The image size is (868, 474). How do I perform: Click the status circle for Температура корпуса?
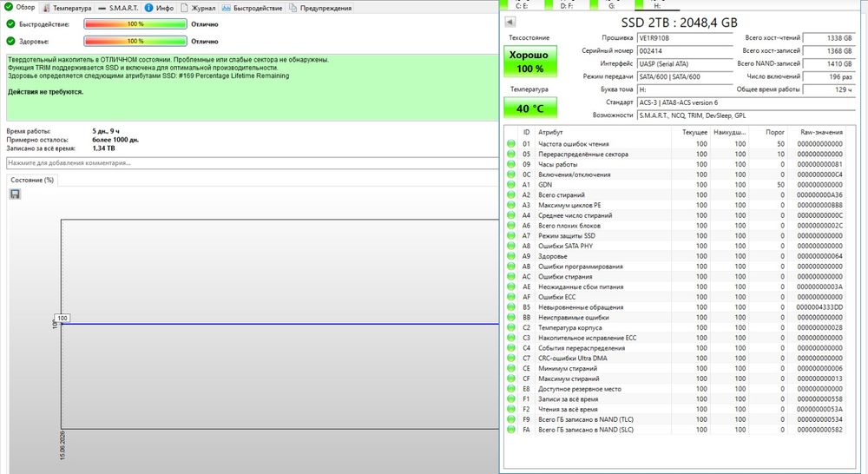point(511,327)
